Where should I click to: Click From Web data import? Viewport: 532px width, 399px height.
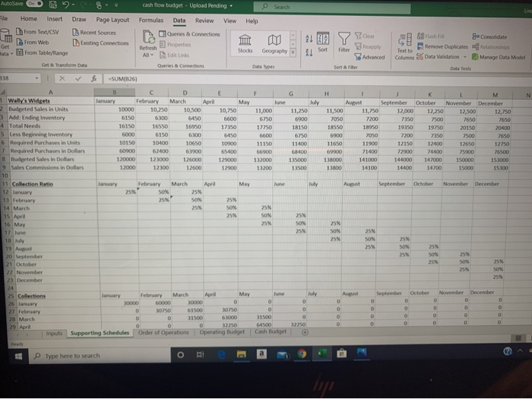tap(33, 43)
